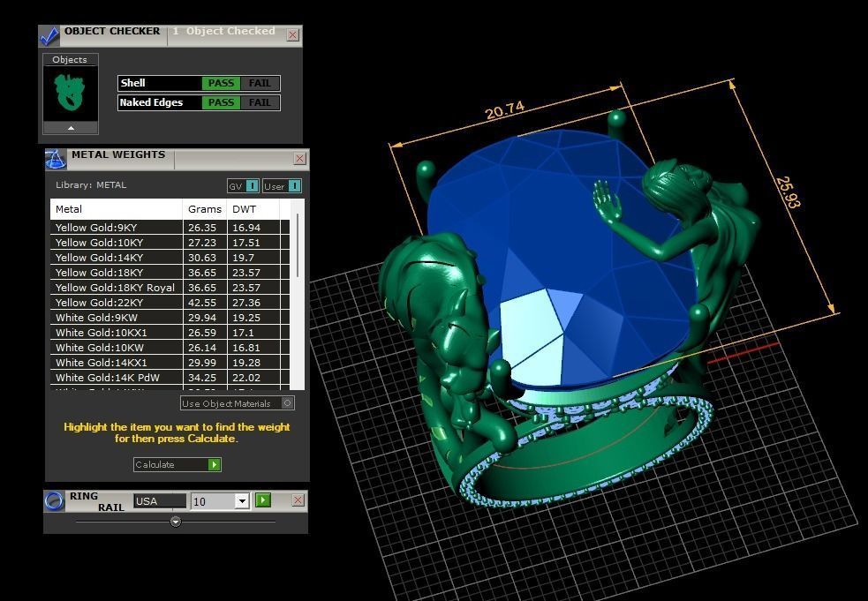Viewport: 868px width, 601px height.
Task: Select the Yellow Gold:22KY row
Action: tap(170, 302)
